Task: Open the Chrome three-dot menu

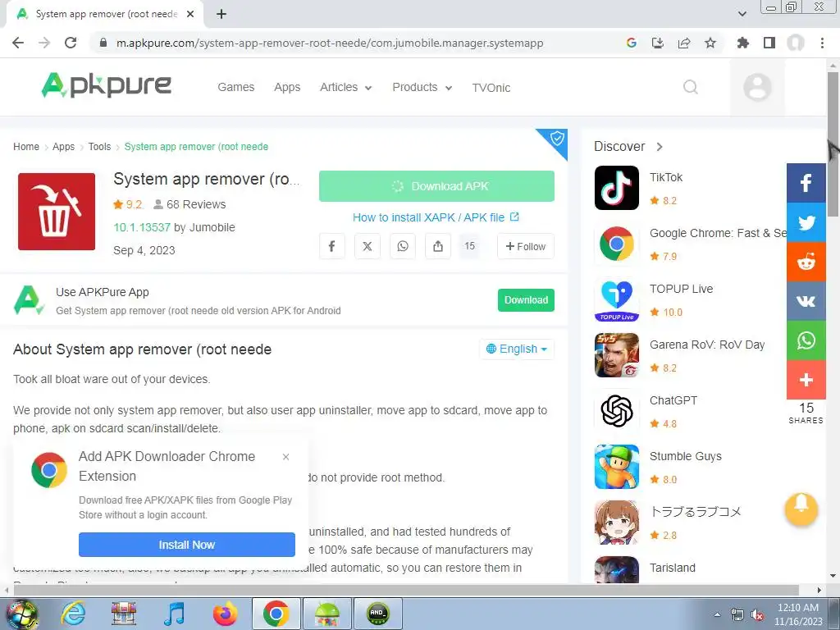Action: [x=822, y=43]
